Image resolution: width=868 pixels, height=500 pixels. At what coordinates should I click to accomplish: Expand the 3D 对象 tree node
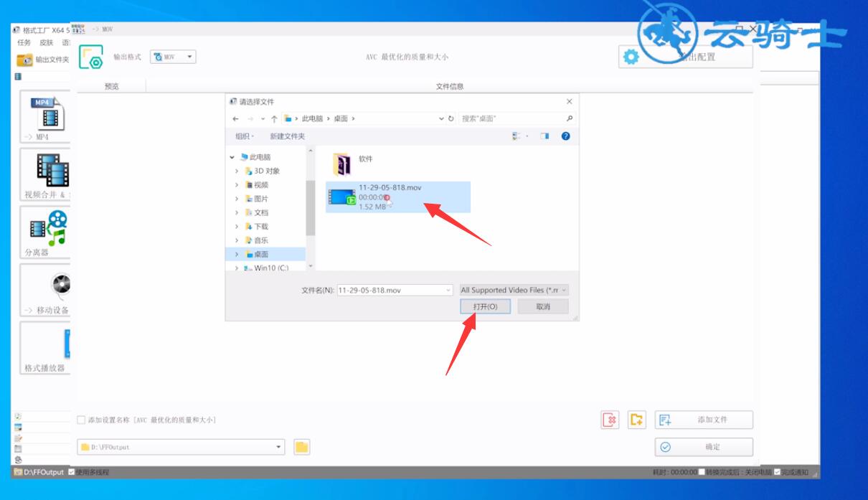click(x=237, y=171)
